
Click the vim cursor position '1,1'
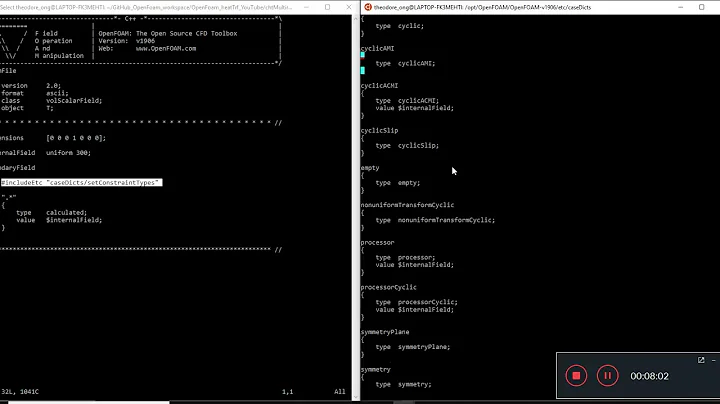pyautogui.click(x=287, y=392)
